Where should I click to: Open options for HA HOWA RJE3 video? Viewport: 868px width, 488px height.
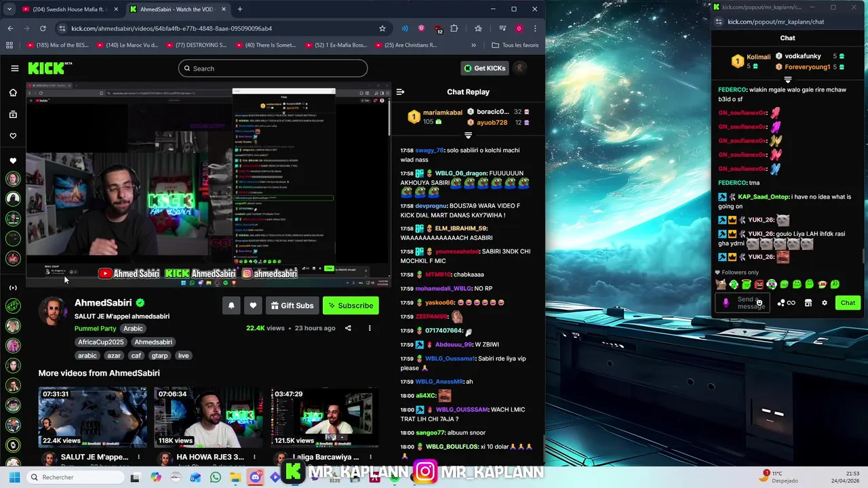pos(254,457)
